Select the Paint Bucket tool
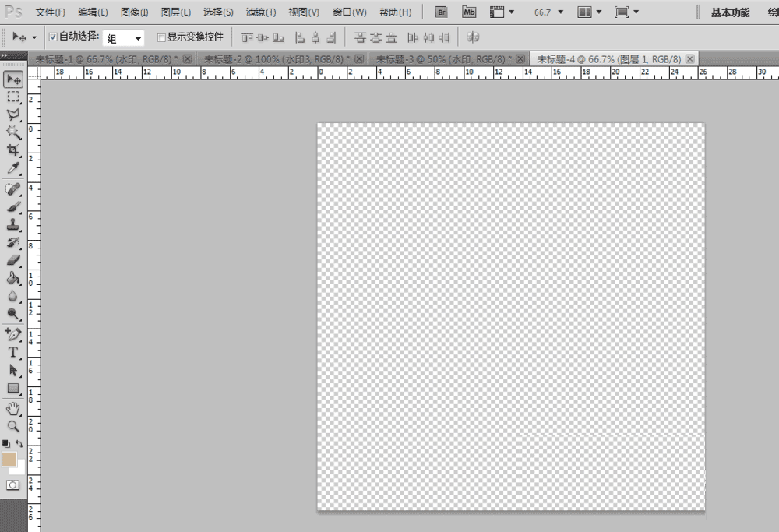The width and height of the screenshot is (779, 532). pyautogui.click(x=13, y=278)
